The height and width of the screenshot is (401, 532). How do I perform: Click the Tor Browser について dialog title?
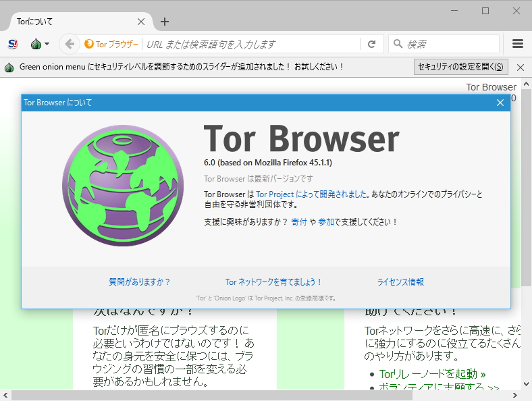click(x=57, y=103)
